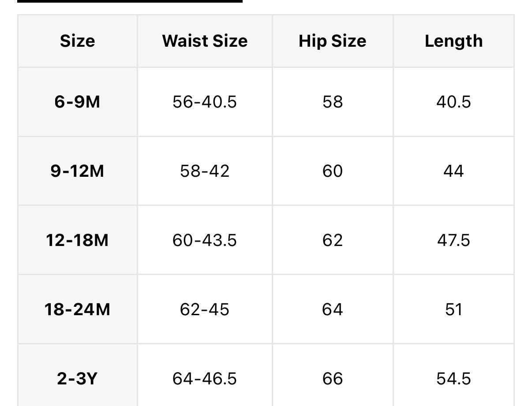Select the 12-18M size row label
This screenshot has width=532, height=406.
(x=77, y=240)
